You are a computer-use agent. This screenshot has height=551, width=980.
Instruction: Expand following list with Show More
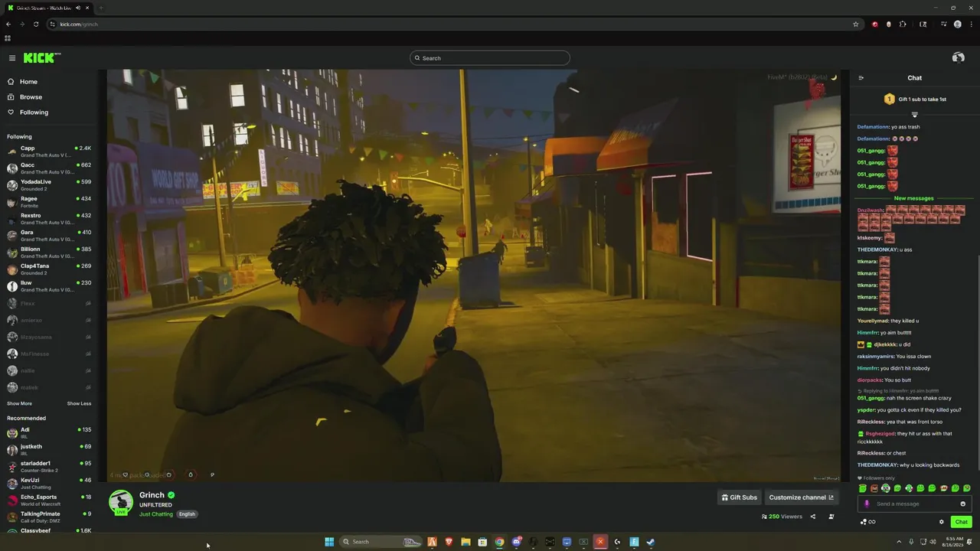[20, 403]
